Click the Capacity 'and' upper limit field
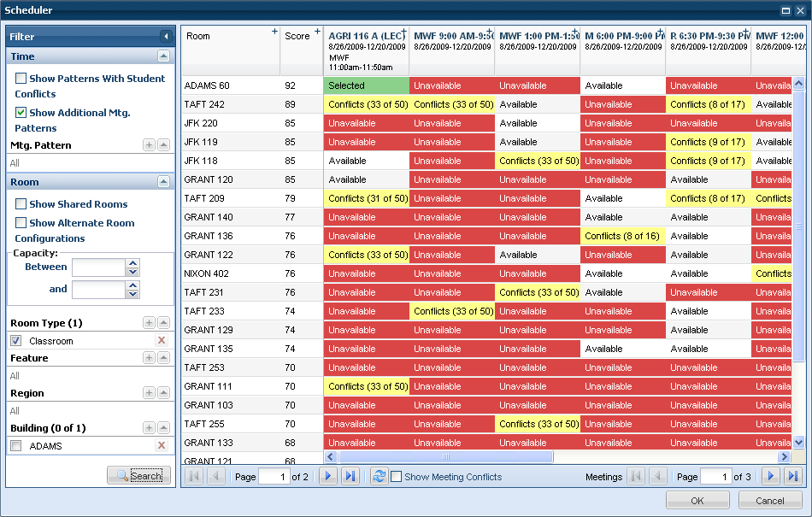Image resolution: width=812 pixels, height=517 pixels. tap(99, 290)
